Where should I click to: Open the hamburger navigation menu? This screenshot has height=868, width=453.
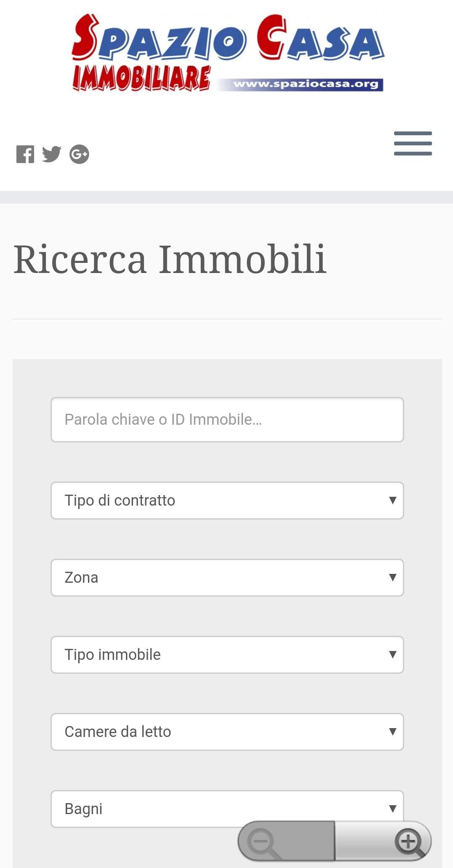[413, 143]
